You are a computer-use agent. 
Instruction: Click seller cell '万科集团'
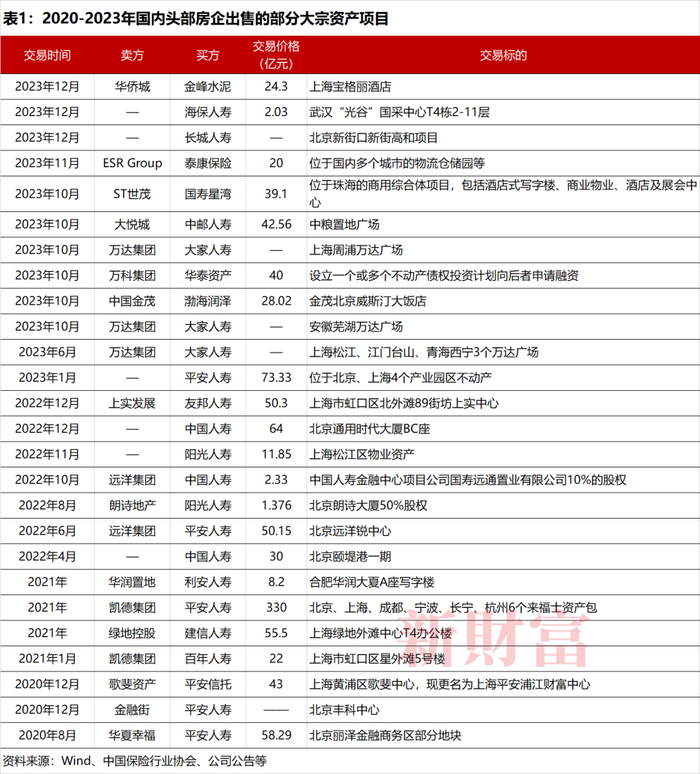(x=132, y=276)
